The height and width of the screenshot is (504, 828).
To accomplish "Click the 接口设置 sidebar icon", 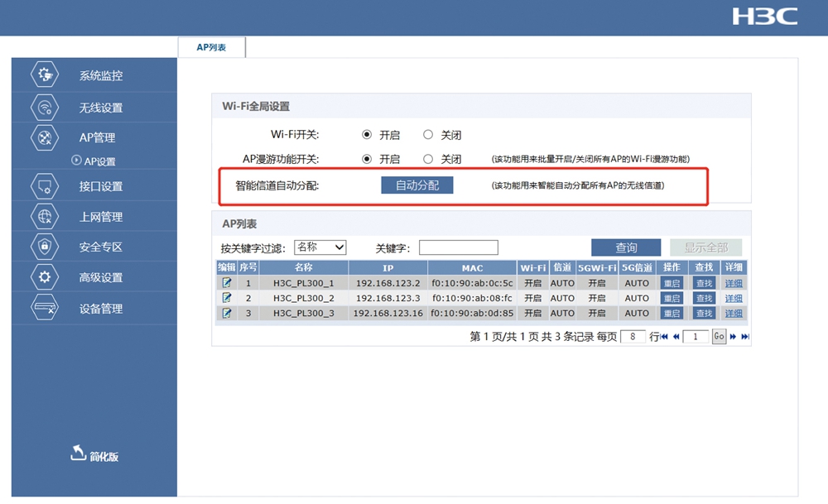I will click(x=45, y=186).
